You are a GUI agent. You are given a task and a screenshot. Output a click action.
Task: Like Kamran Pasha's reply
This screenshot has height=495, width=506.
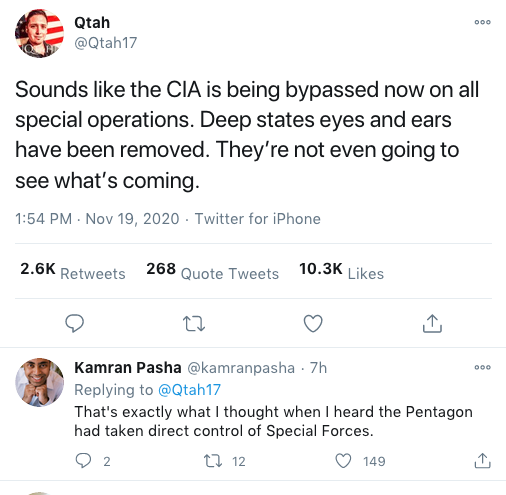pyautogui.click(x=343, y=461)
